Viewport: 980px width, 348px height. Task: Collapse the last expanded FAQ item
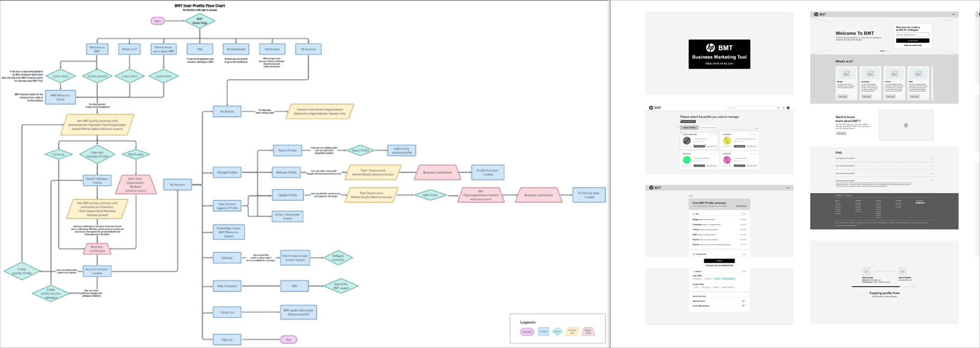[x=932, y=181]
